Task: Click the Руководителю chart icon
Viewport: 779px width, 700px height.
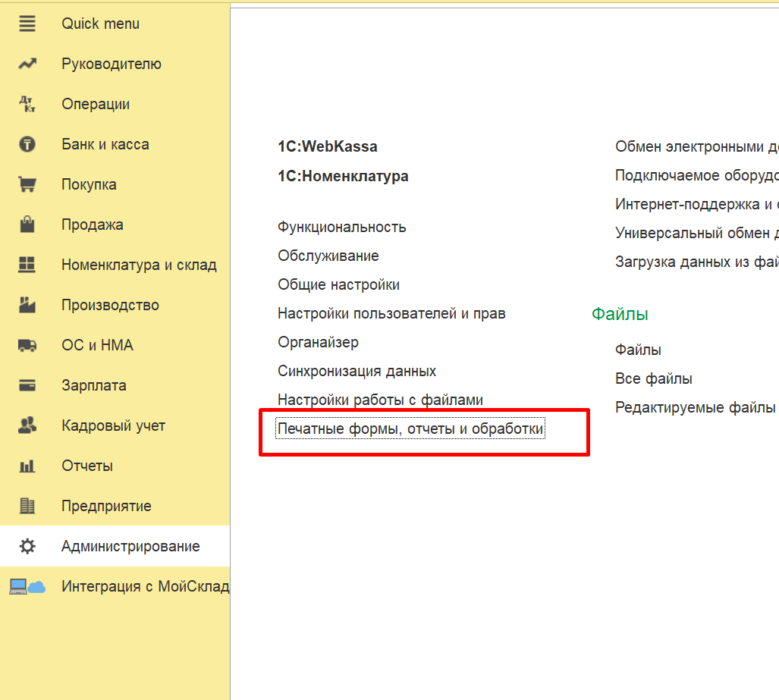Action: [x=27, y=64]
